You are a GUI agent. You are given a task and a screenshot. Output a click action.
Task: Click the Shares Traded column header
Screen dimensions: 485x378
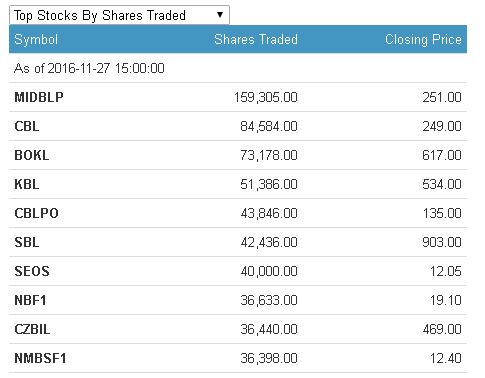(256, 39)
